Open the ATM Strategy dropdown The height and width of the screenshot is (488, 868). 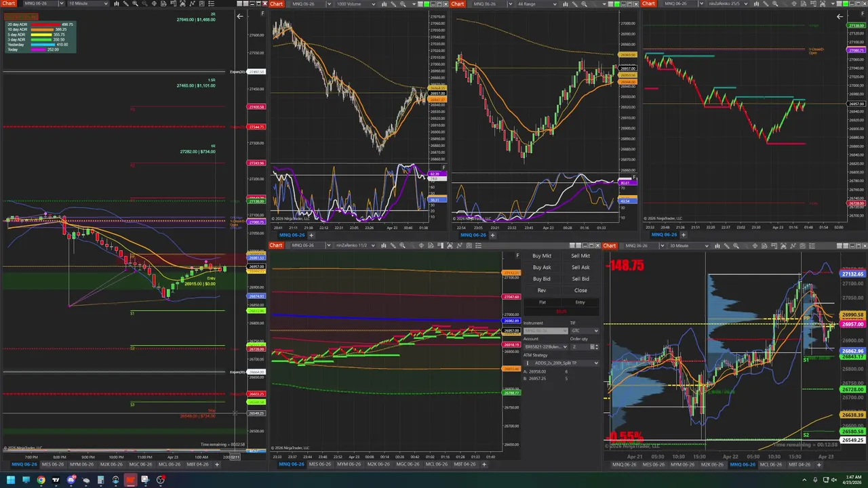click(561, 363)
